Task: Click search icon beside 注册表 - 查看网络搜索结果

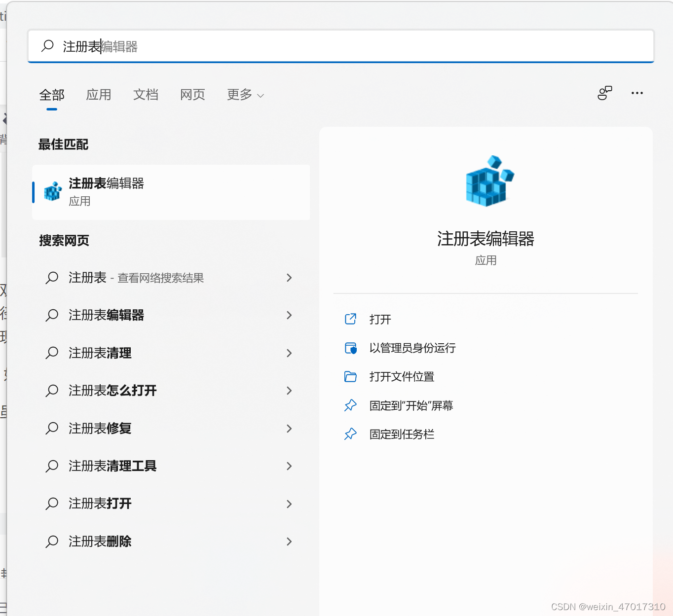Action: tap(52, 278)
